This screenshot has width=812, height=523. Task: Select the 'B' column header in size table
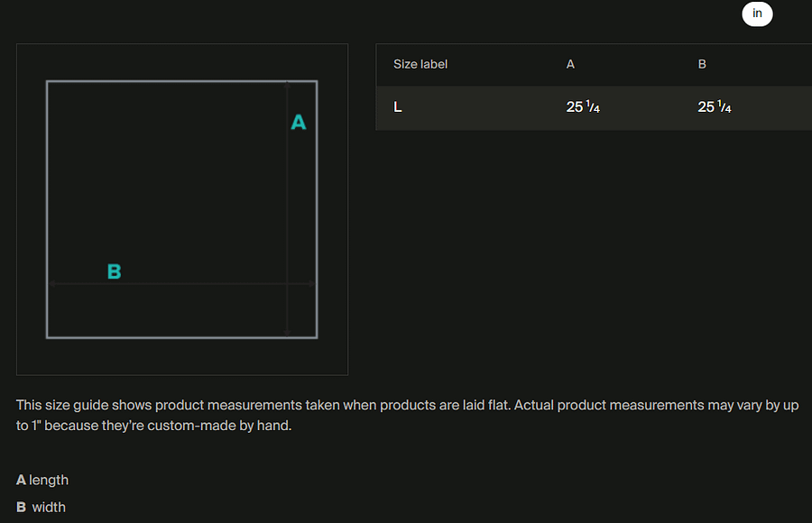tap(702, 64)
